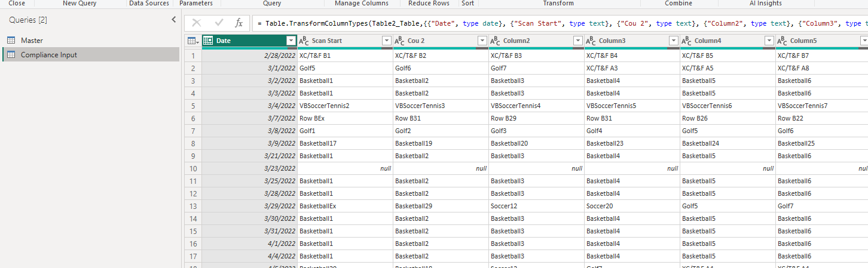Open the Column5 filter dropdown
The image size is (868, 268).
pyautogui.click(x=864, y=41)
